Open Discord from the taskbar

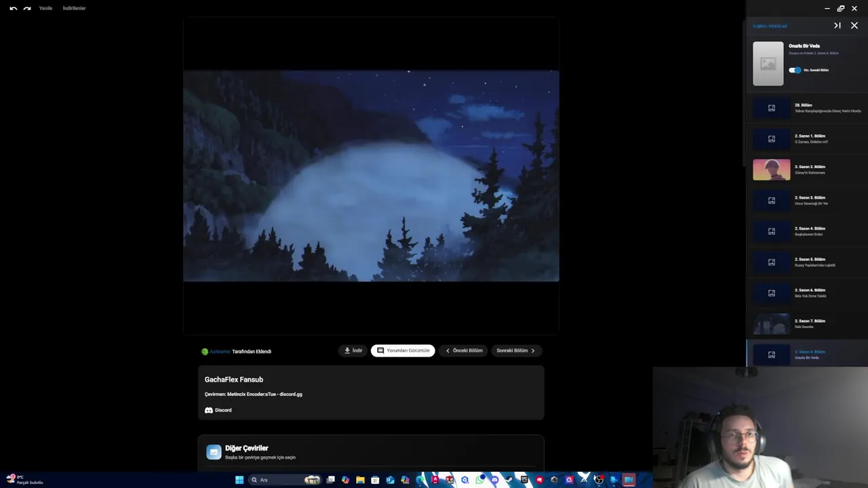494,480
